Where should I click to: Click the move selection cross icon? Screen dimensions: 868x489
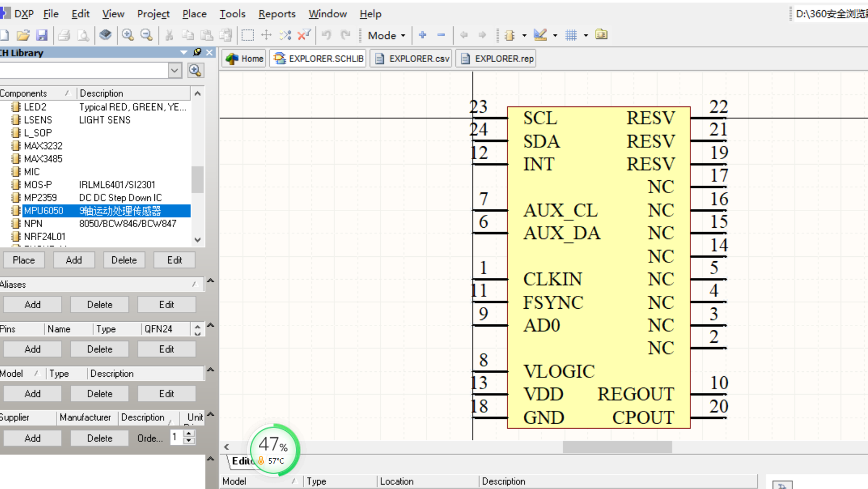pos(266,35)
